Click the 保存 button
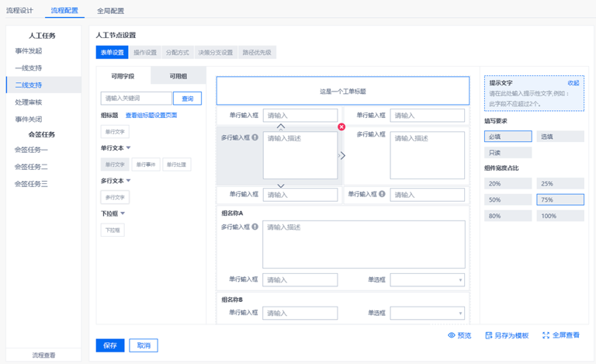Screen dimensions: 596x364 coord(110,345)
